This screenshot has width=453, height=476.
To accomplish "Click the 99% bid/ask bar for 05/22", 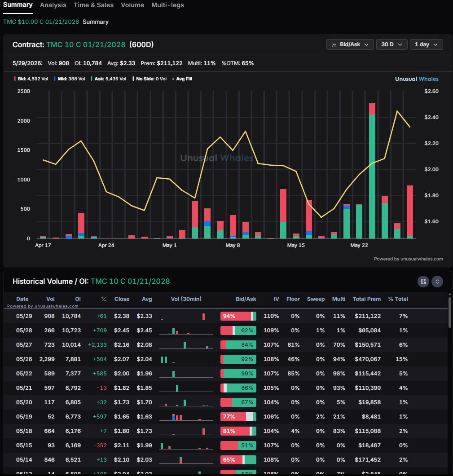I will 238,374.
